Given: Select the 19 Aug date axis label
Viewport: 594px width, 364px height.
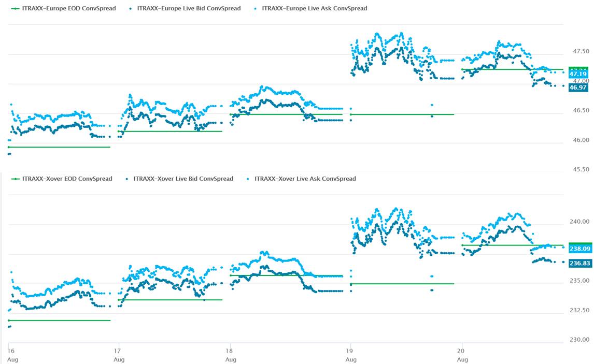Looking at the screenshot, I should [351, 355].
